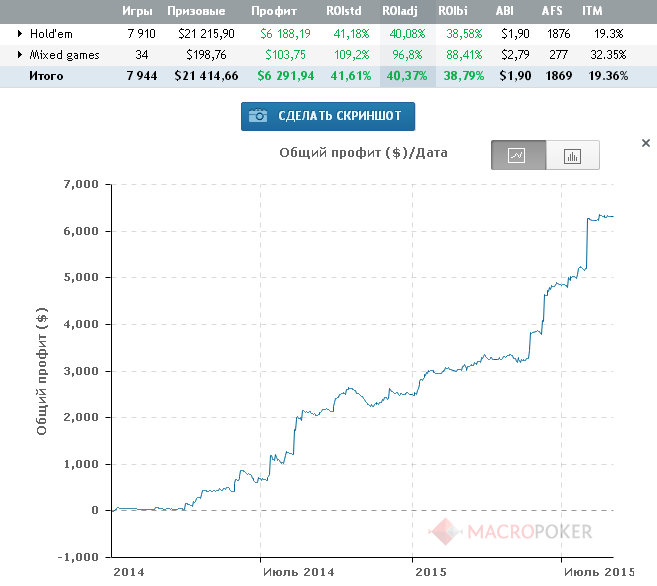Sort by the AFS column header
The width and height of the screenshot is (657, 586).
coord(552,11)
